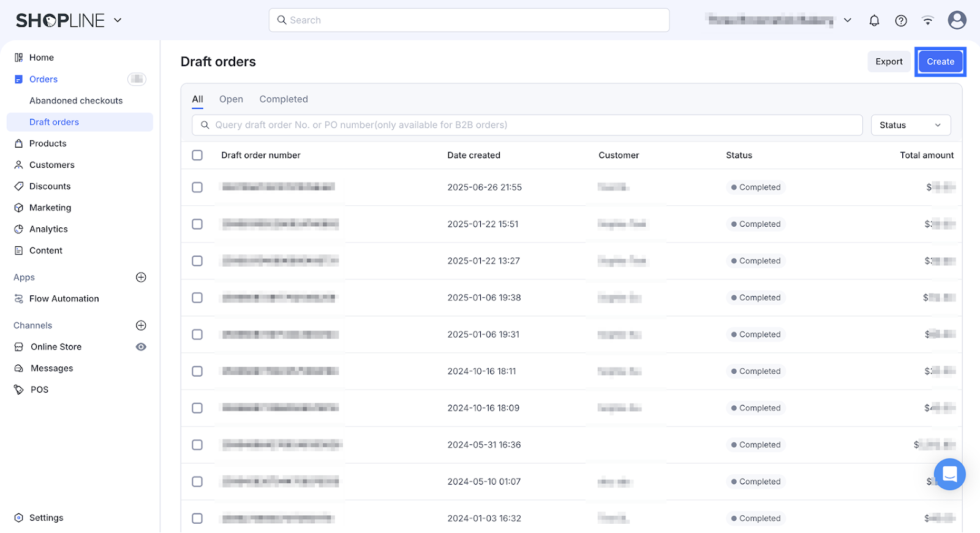Click the Create button
The image size is (980, 533).
click(940, 62)
